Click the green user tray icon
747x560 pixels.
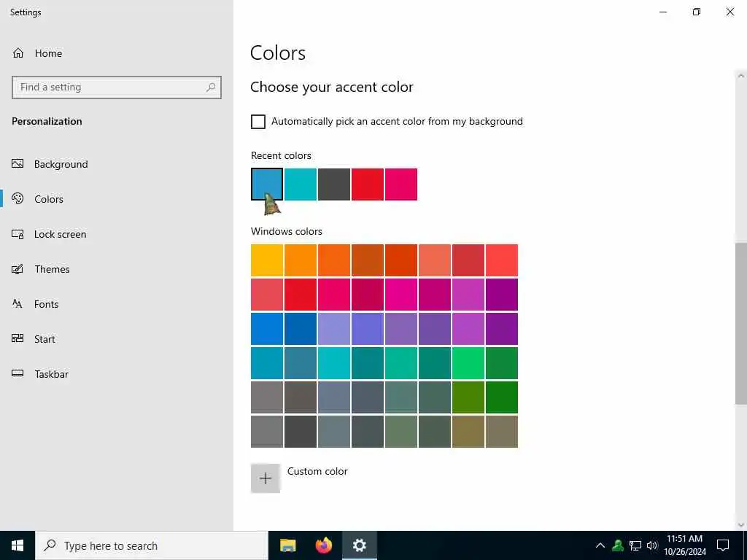618,545
